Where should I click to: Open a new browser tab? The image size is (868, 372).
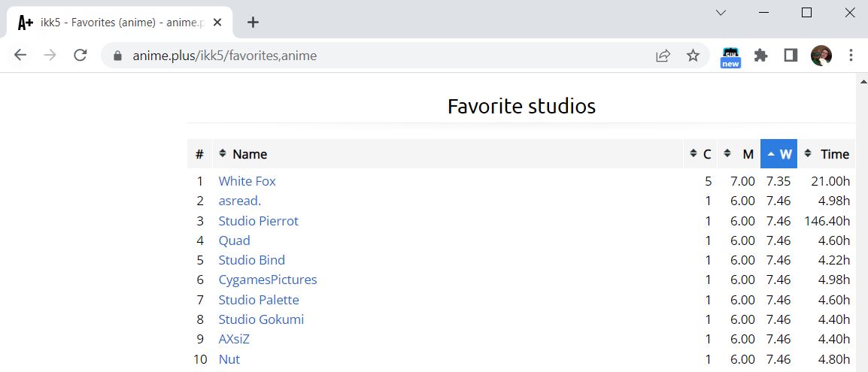[x=253, y=22]
